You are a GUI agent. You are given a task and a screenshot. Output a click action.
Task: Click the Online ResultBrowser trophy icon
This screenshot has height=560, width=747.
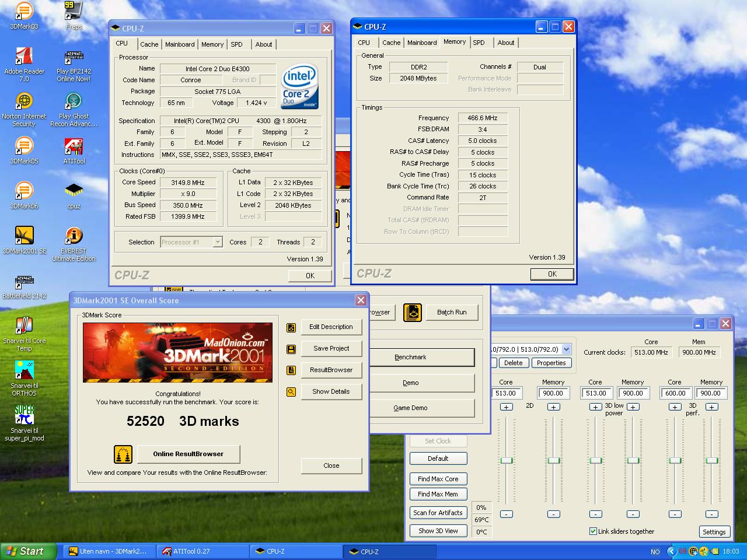[123, 454]
